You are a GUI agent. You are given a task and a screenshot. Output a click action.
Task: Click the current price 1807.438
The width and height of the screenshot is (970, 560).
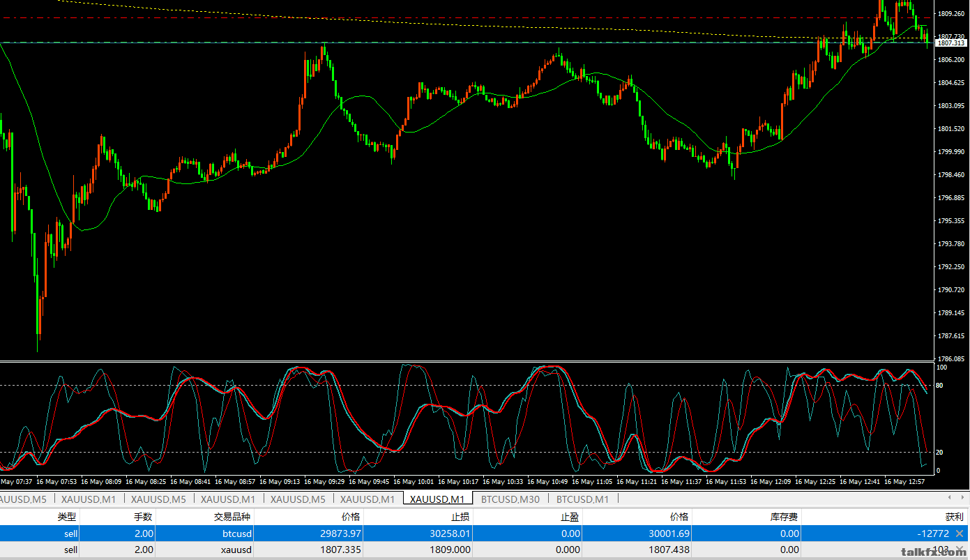point(668,550)
